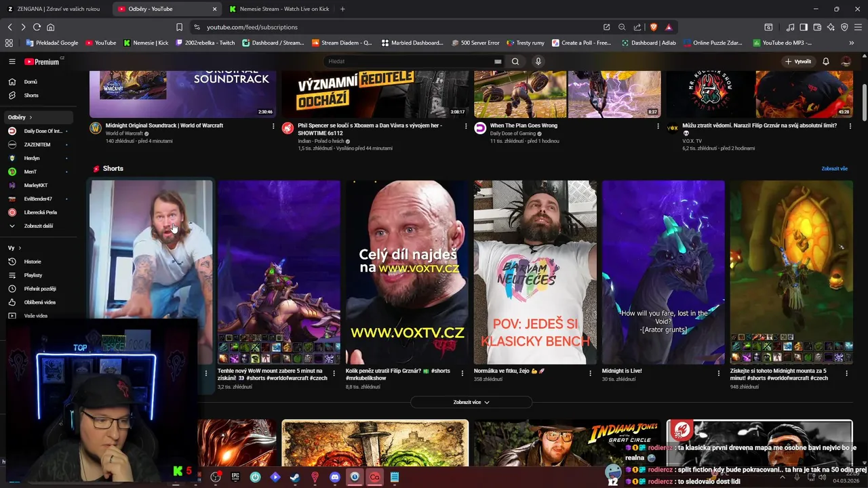
Task: Launch Epic Games from the taskbar
Action: pos(235,477)
